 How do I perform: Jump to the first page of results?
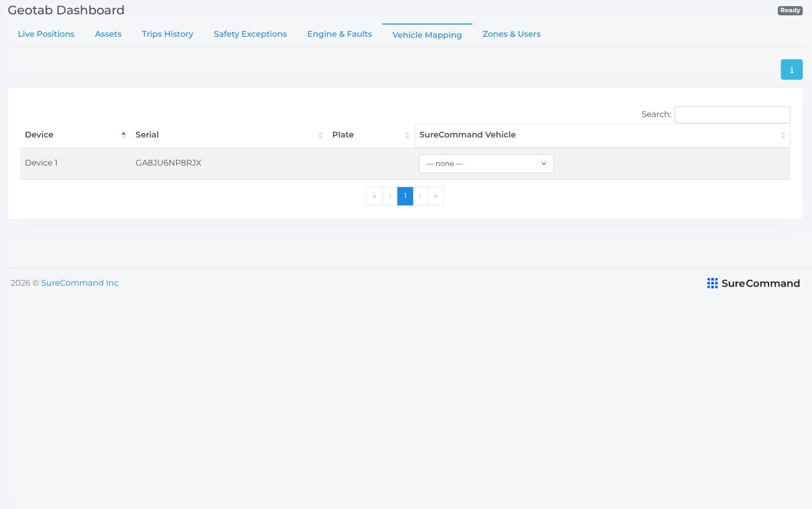pyautogui.click(x=374, y=196)
